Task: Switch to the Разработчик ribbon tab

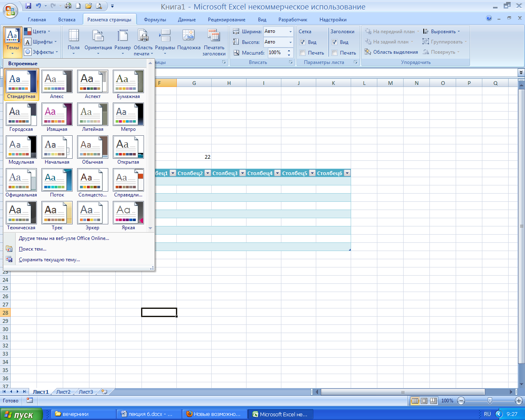Action: tap(293, 20)
